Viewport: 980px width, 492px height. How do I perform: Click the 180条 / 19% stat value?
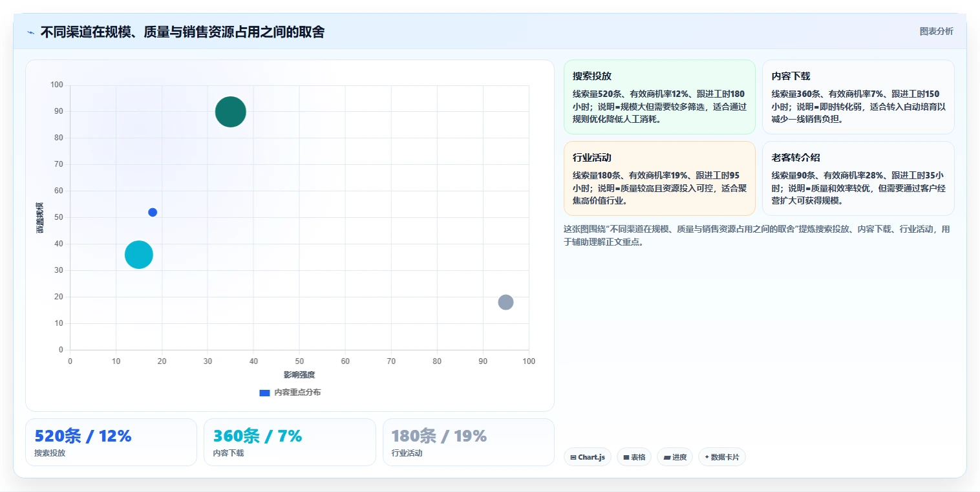coord(439,436)
